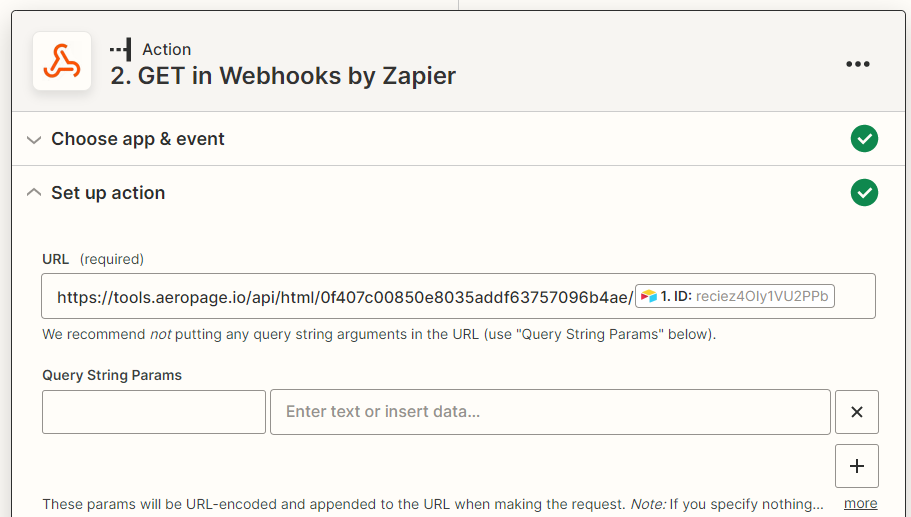Screen dimensions: 911x517
Task: Click the query string key input field
Action: coord(154,412)
